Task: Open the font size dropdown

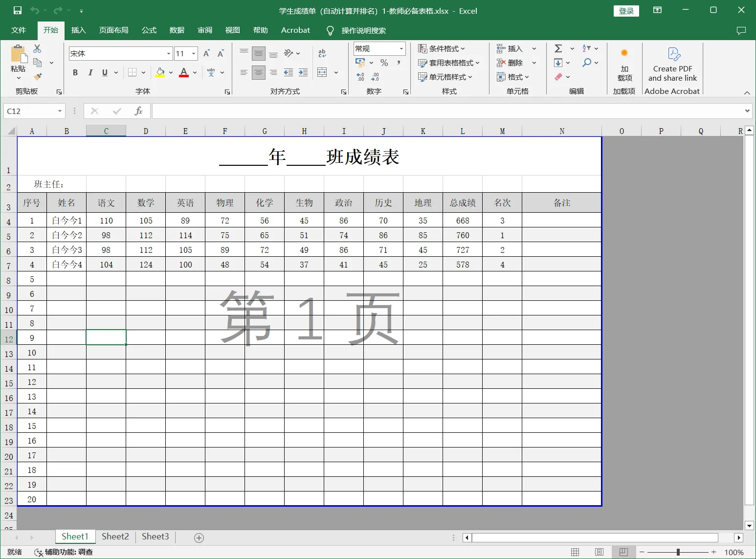Action: [194, 53]
